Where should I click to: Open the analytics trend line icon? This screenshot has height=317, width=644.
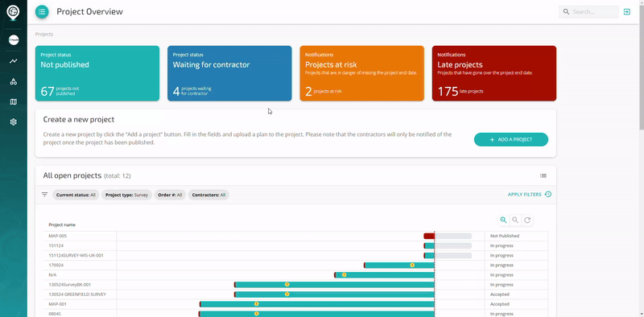(x=14, y=61)
